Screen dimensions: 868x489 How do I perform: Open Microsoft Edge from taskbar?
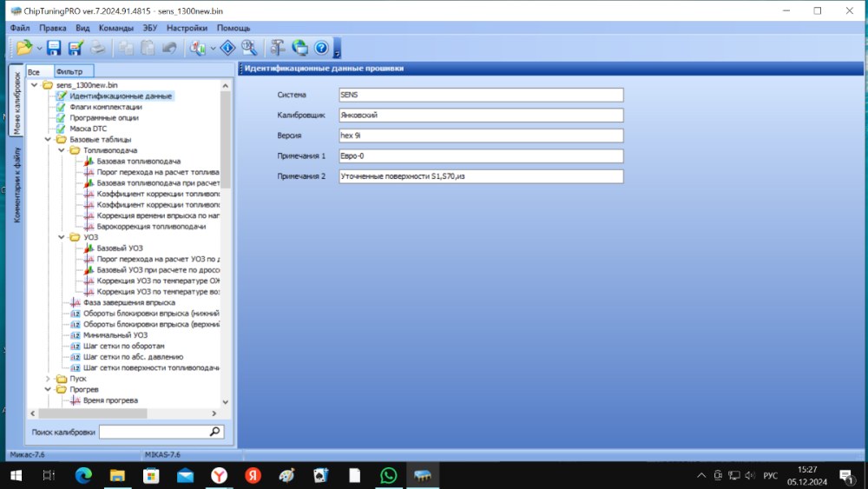[83, 475]
